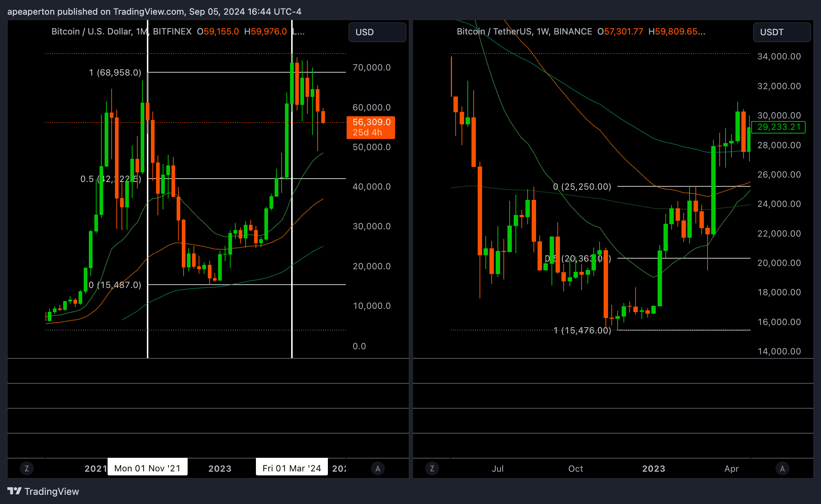The image size is (821, 504).
Task: Click the Z zoom icon on the BTCUSD chart
Action: coord(27,468)
